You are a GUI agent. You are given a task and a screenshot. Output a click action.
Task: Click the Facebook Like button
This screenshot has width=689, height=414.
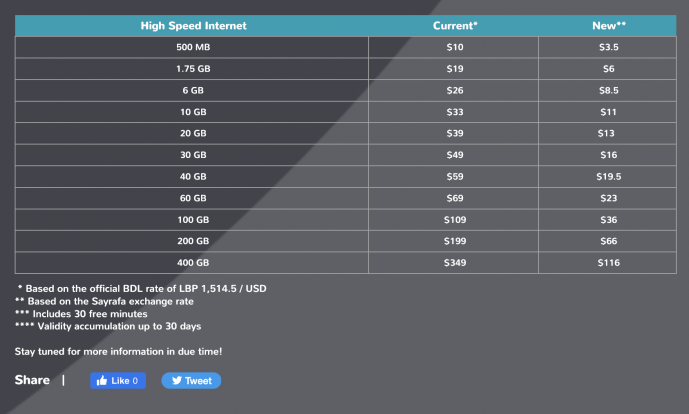pyautogui.click(x=118, y=381)
